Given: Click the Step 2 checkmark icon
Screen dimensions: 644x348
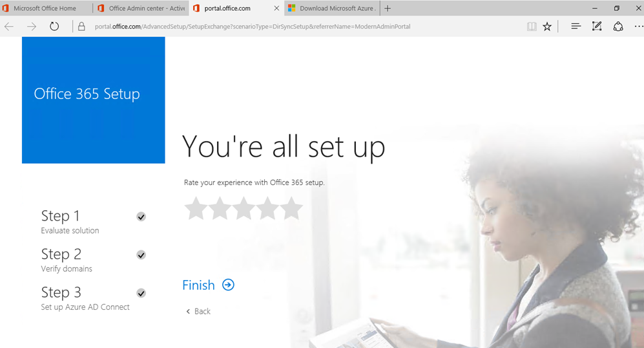Looking at the screenshot, I should pos(141,255).
